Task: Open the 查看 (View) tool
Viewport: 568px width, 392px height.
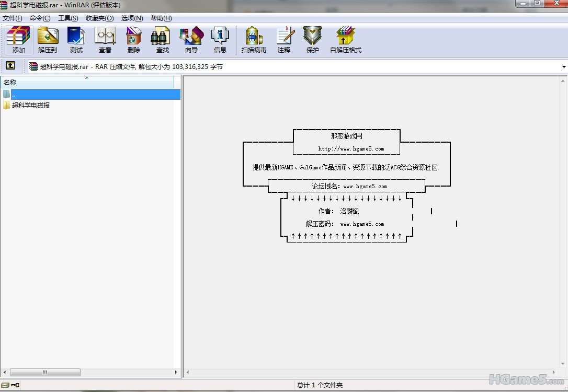Action: tap(105, 40)
